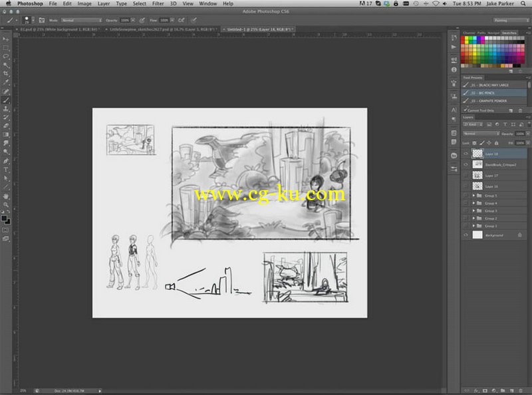Screen dimensions: 532x395
Task: Enable airbrush build-up in the options bar
Action: pyautogui.click(x=182, y=21)
